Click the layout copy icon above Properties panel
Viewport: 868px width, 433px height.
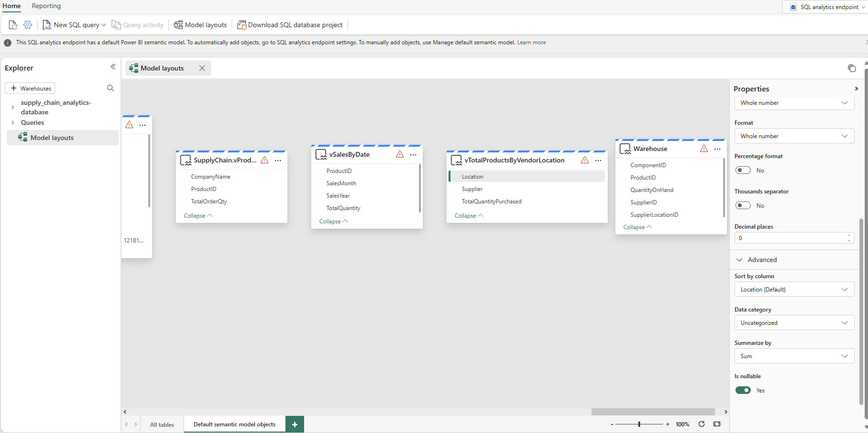tap(852, 68)
